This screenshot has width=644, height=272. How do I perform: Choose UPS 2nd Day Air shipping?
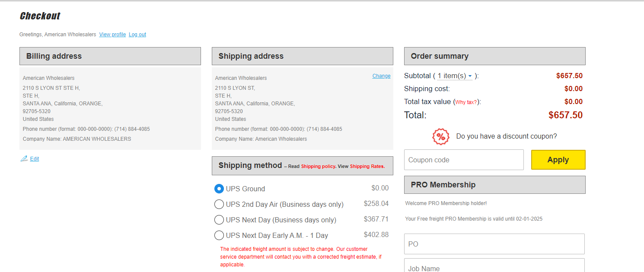click(x=219, y=204)
